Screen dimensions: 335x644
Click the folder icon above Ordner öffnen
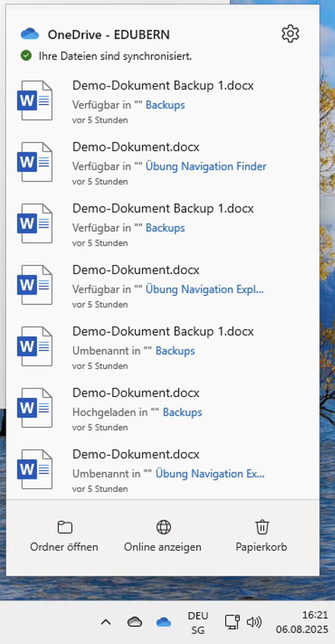(x=64, y=526)
